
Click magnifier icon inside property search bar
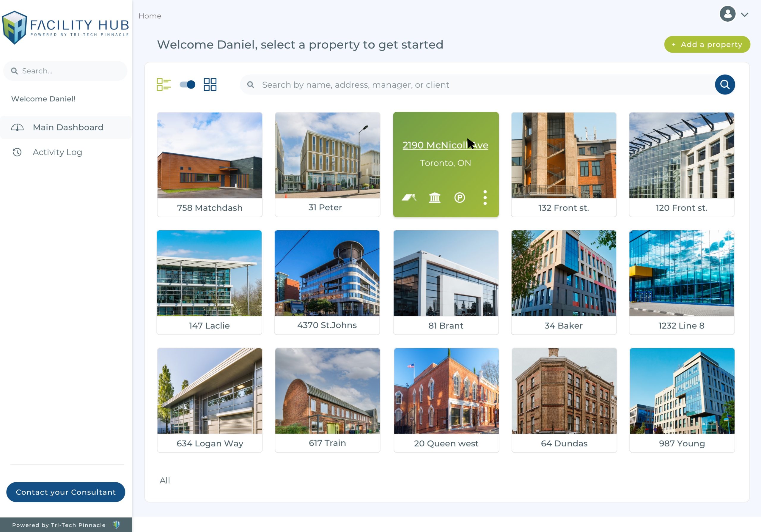(x=251, y=85)
